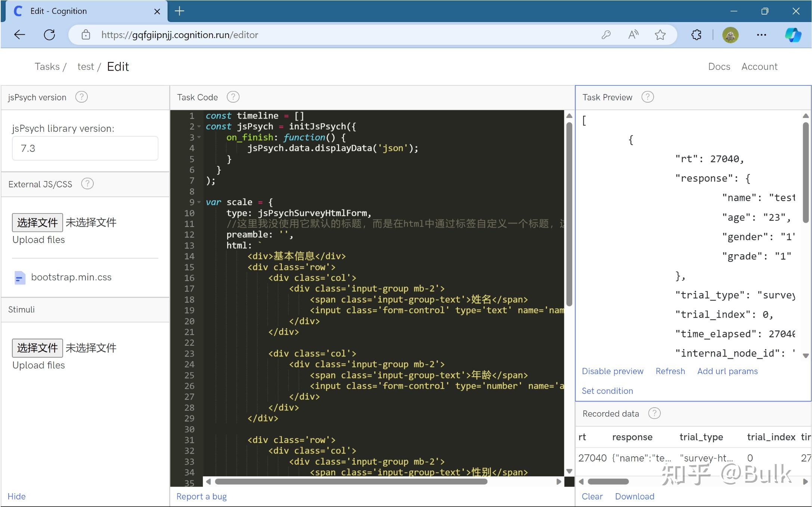The height and width of the screenshot is (507, 812).
Task: Open the Docs menu link
Action: 719,66
